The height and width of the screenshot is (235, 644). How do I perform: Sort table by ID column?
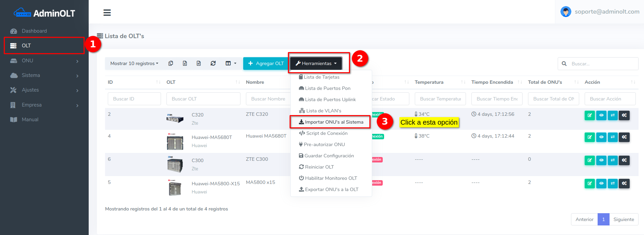coord(133,82)
